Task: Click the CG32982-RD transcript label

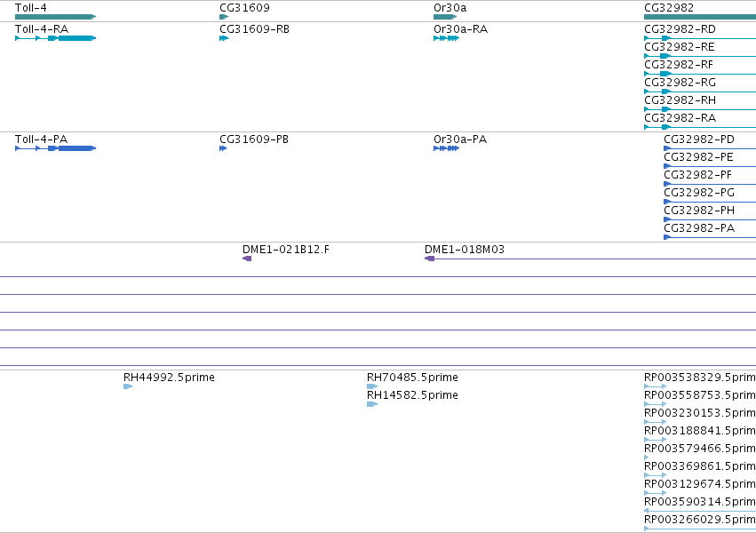Action: [680, 29]
